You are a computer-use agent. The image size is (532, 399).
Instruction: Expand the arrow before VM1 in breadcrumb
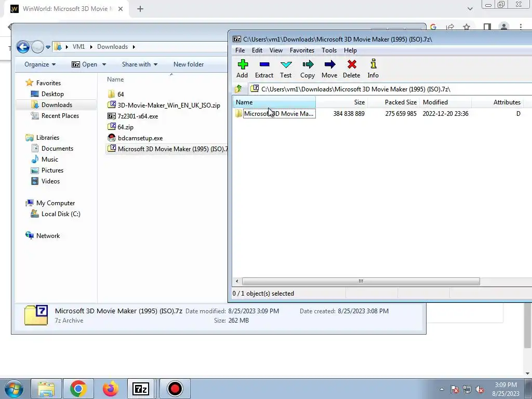coord(67,47)
